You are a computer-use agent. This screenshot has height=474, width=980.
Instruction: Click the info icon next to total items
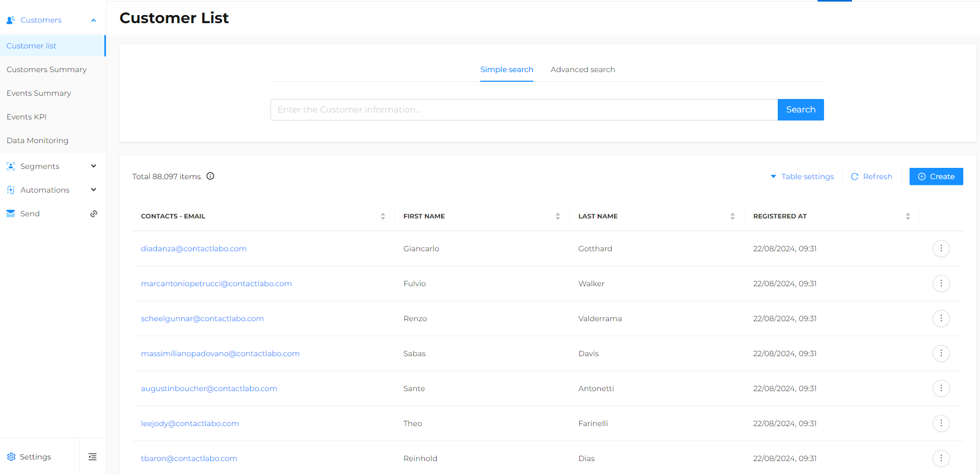point(210,176)
